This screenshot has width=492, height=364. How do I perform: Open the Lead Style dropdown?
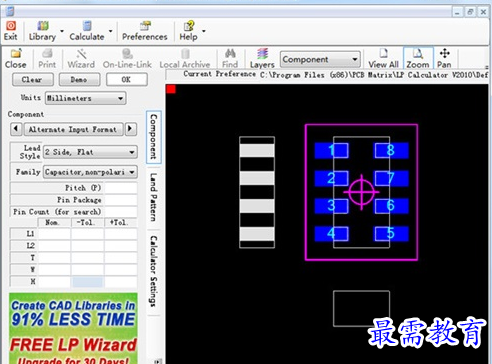pyautogui.click(x=90, y=152)
